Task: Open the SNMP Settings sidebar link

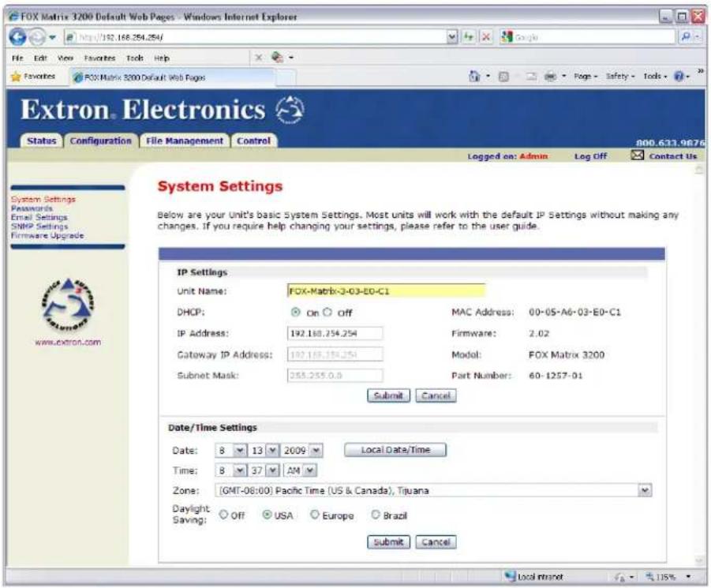Action: coord(39,227)
